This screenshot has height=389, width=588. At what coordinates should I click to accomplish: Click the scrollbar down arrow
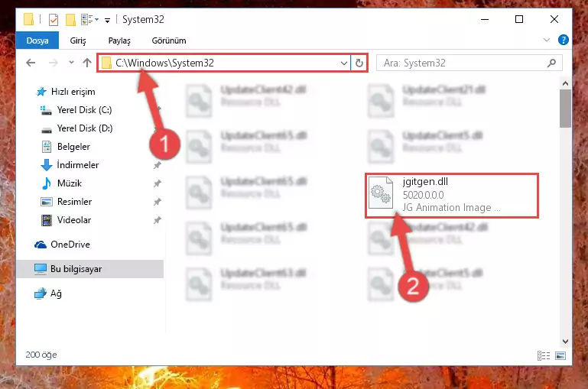point(565,342)
